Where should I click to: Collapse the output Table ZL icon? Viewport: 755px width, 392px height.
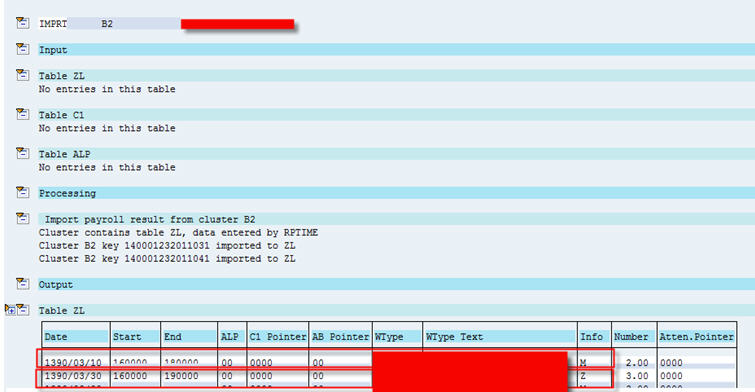[23, 310]
